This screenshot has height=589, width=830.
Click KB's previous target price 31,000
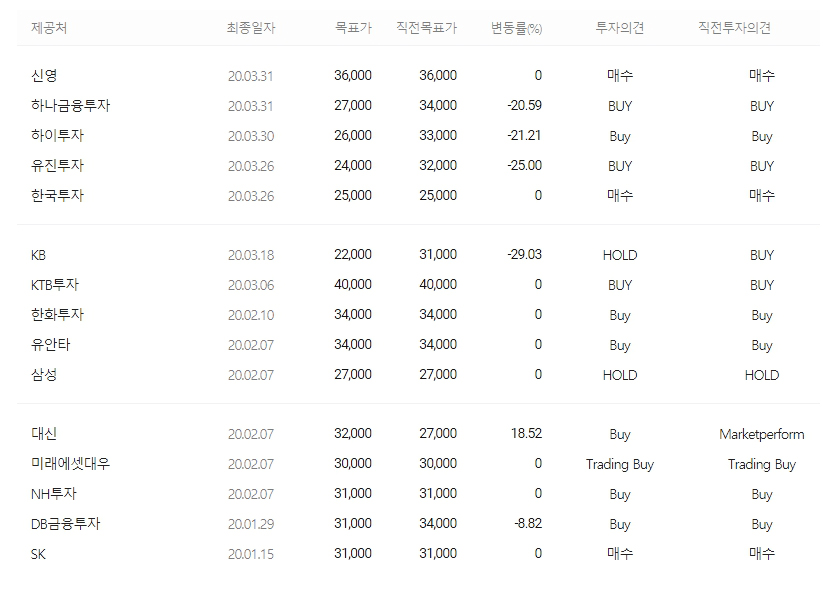click(438, 255)
